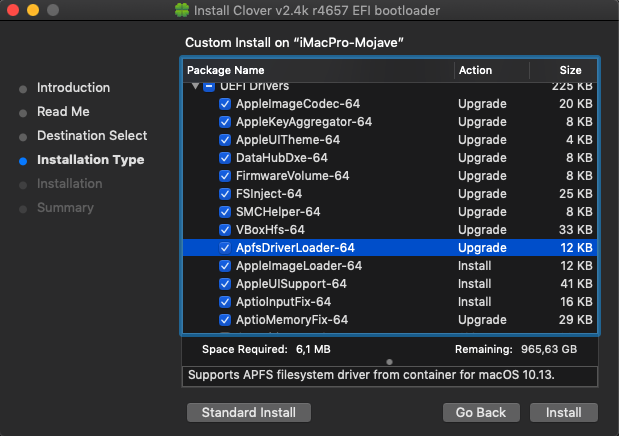Select the AppleKeyAggregator-64 row name
The image size is (619, 436).
(x=304, y=122)
